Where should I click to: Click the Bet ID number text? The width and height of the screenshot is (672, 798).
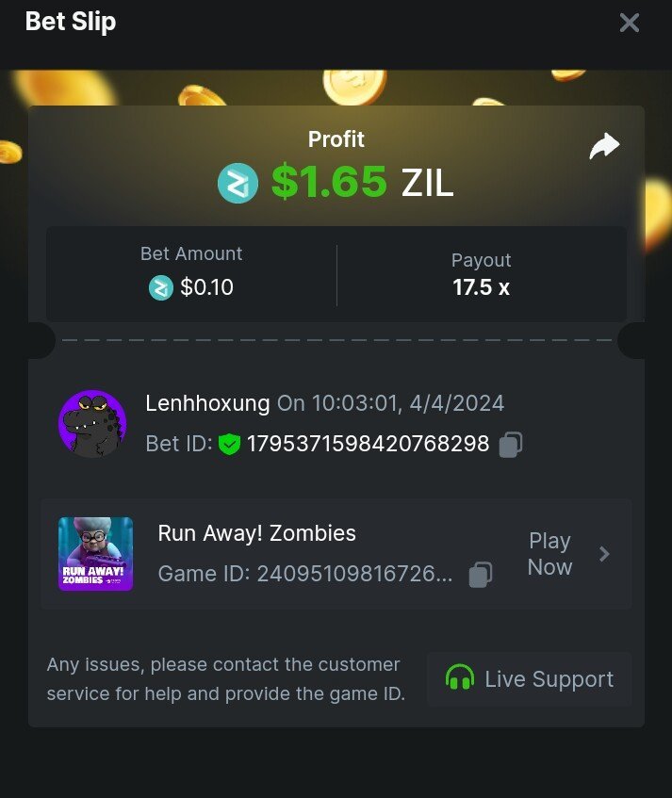(369, 444)
